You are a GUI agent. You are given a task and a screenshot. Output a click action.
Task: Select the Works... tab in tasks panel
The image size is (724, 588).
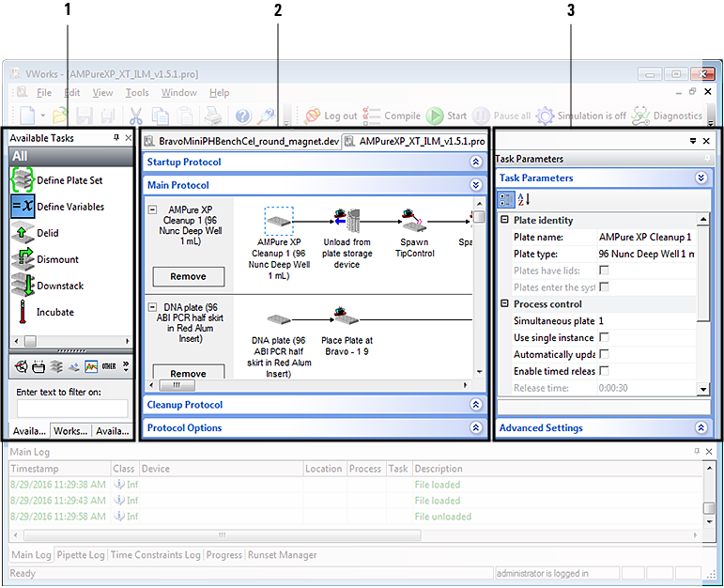[x=70, y=431]
